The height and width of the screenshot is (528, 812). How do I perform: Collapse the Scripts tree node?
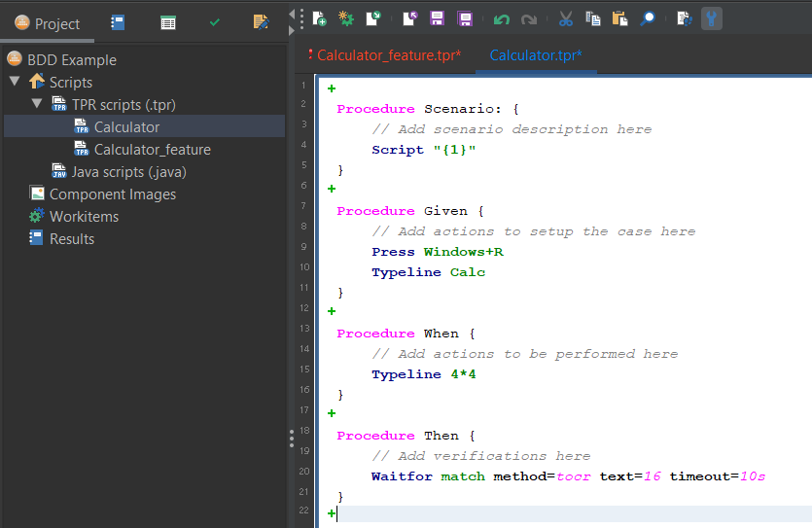click(x=15, y=82)
